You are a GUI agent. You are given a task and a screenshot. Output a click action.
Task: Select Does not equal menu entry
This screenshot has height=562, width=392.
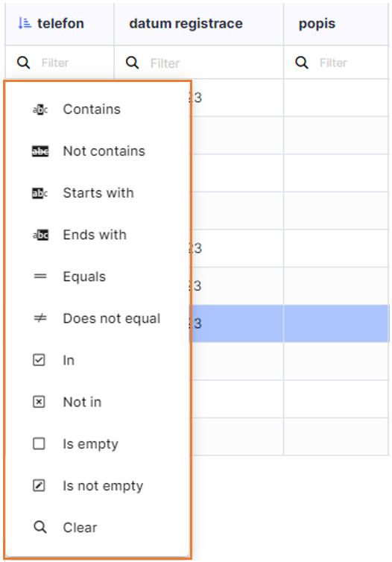pos(97,318)
